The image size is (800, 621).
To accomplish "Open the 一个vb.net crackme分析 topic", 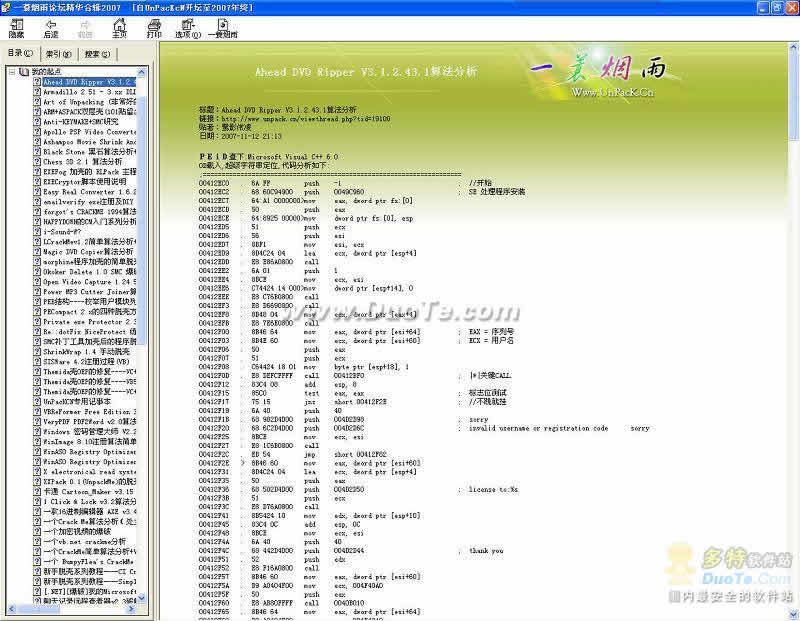I will (84, 541).
